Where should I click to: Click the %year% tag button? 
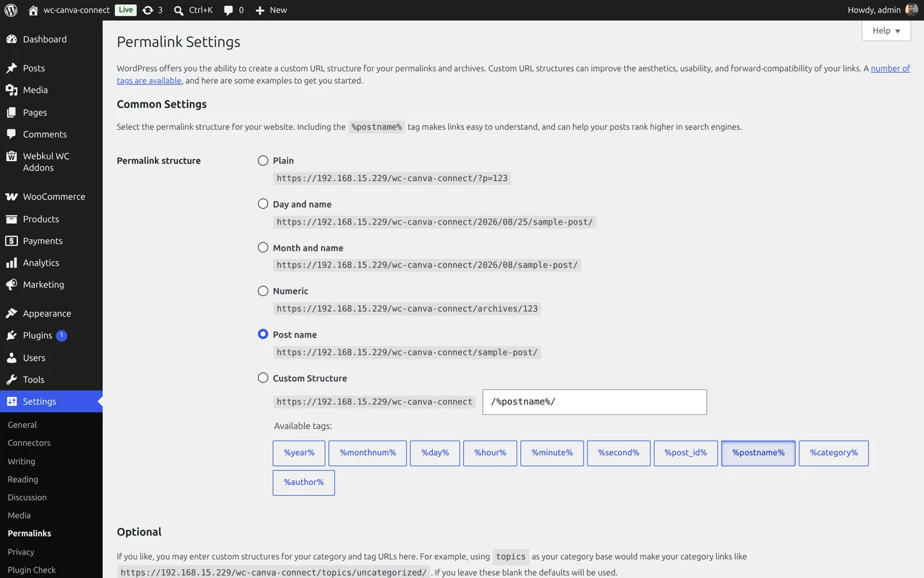tap(299, 453)
